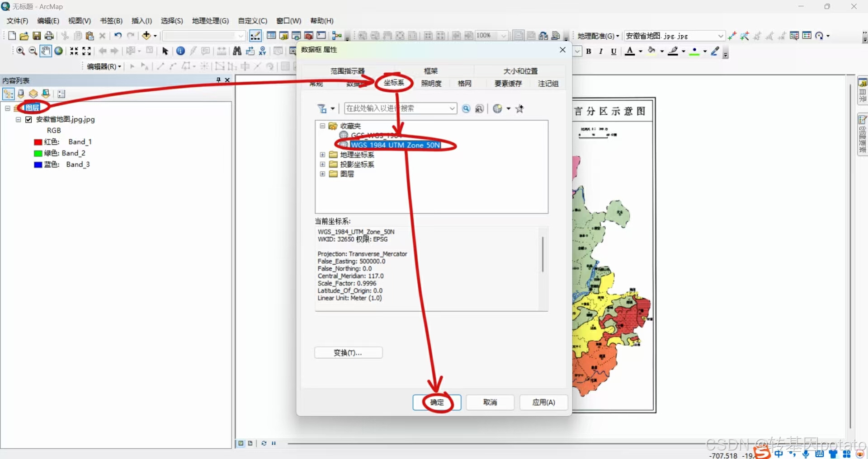Toggle bold text formatting
The width and height of the screenshot is (868, 459).
pos(589,52)
